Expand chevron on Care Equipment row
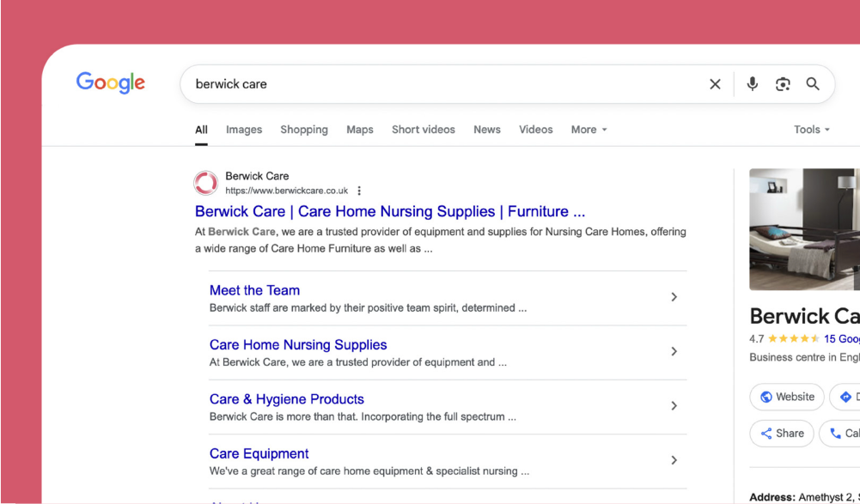This screenshot has width=860, height=504. pos(674,460)
